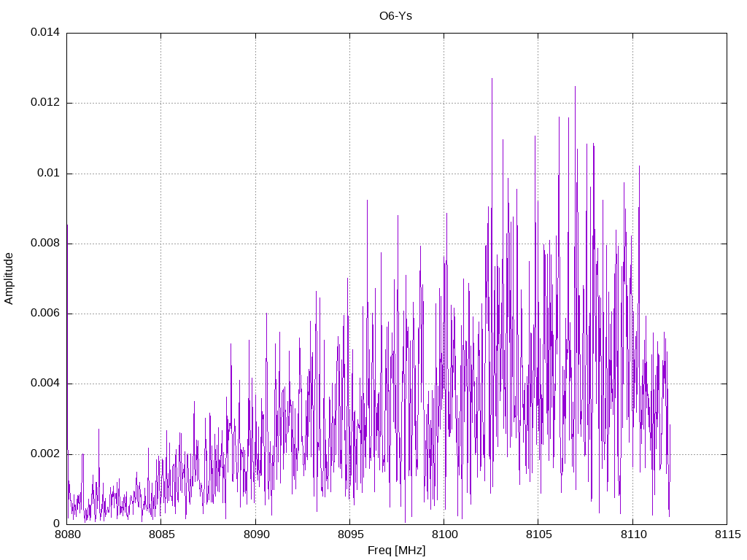Click the plot title O6-Ys
The width and height of the screenshot is (747, 560).
pos(395,16)
